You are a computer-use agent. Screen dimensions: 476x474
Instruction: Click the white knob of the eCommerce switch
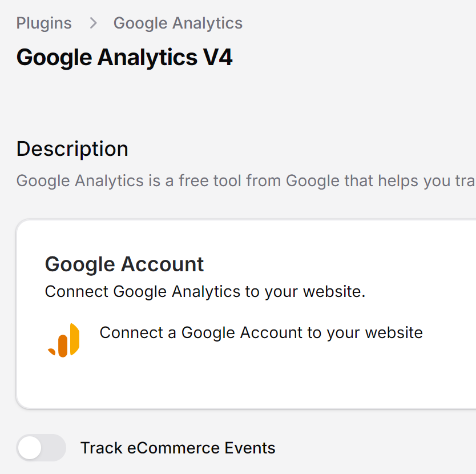(30, 448)
